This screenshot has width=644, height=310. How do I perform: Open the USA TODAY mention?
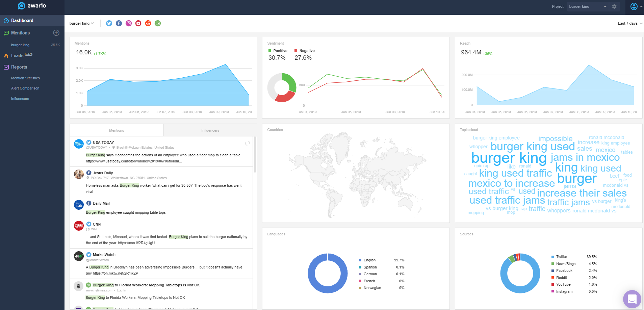161,152
